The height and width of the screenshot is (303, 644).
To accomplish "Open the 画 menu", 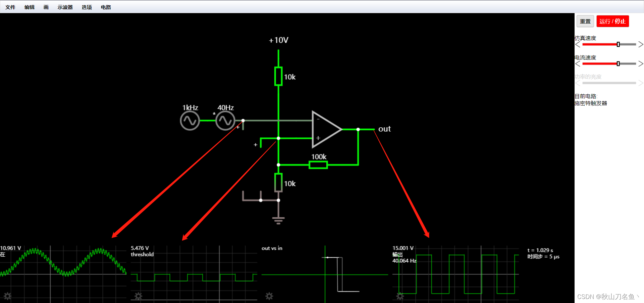I will click(46, 7).
